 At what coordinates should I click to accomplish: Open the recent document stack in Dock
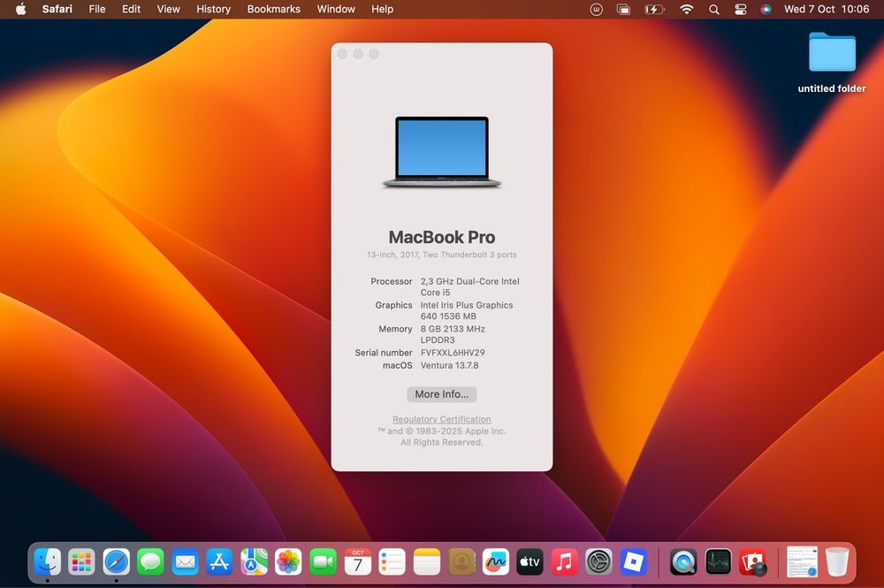point(803,561)
